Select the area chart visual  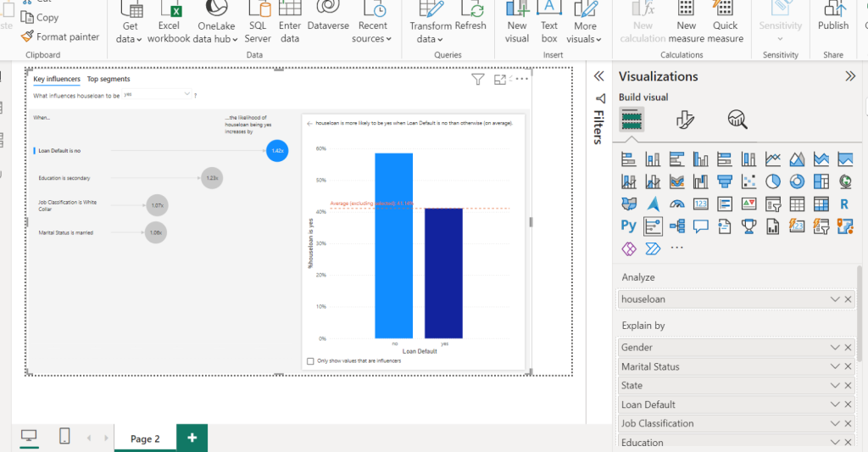point(797,159)
